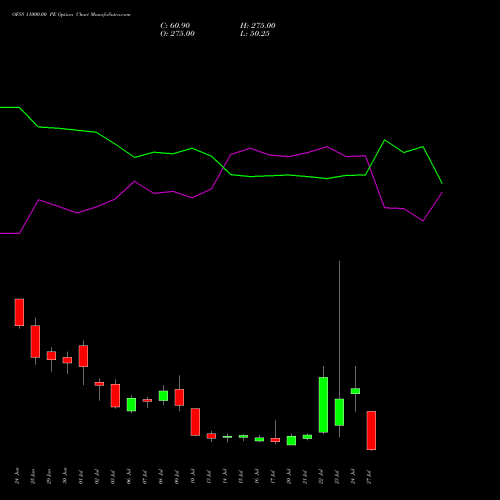500x500 pixels.
Task: Click the magenta indicator line at its lowest dip
Action: click(423, 221)
